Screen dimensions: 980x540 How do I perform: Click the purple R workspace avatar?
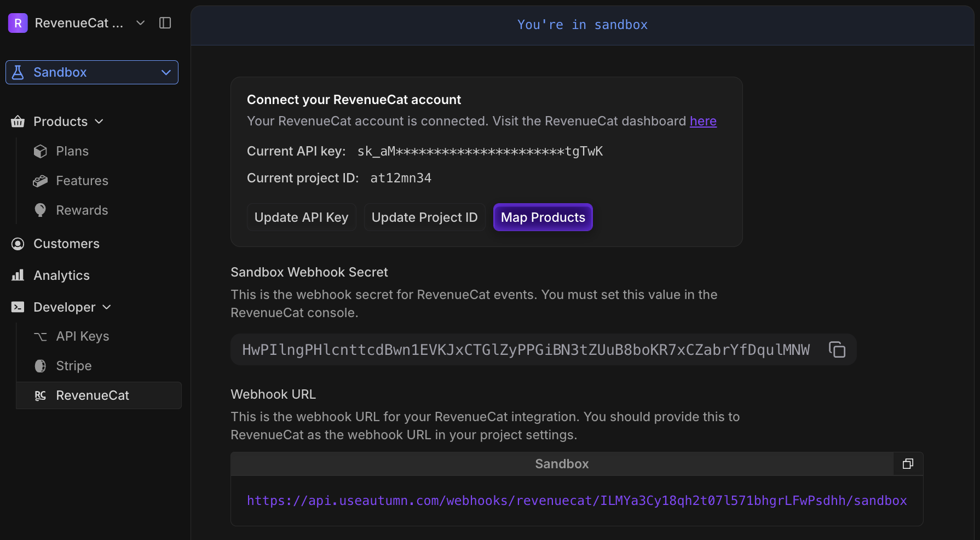click(x=18, y=22)
